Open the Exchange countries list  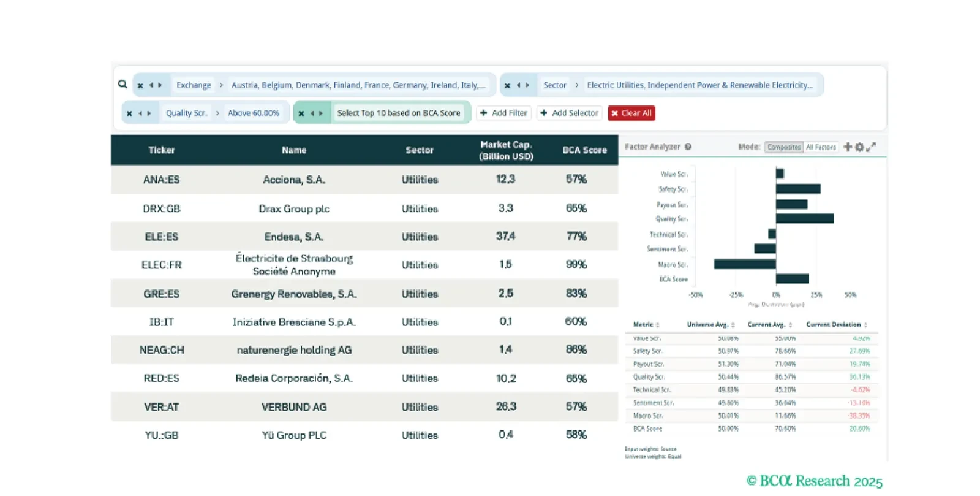tap(358, 85)
